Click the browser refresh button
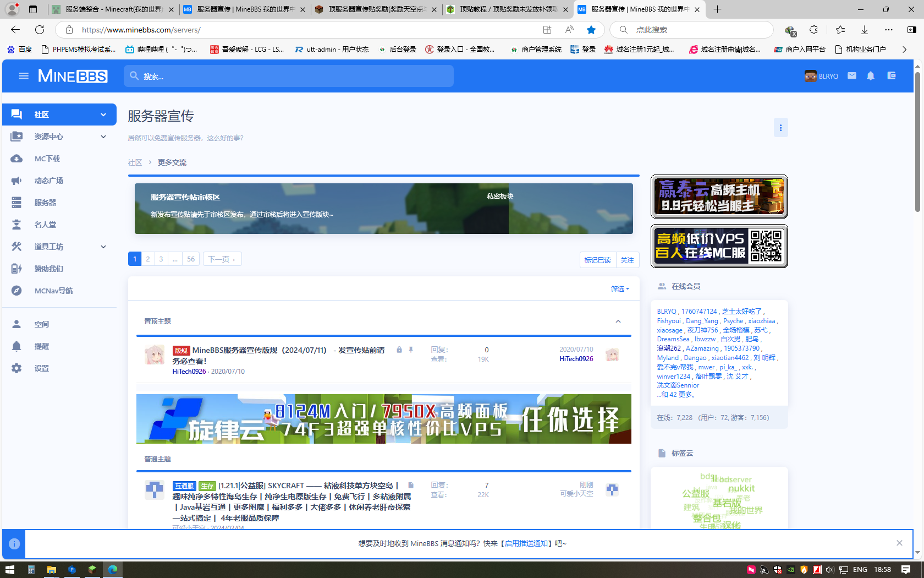Viewport: 924px width, 578px height. [40, 30]
